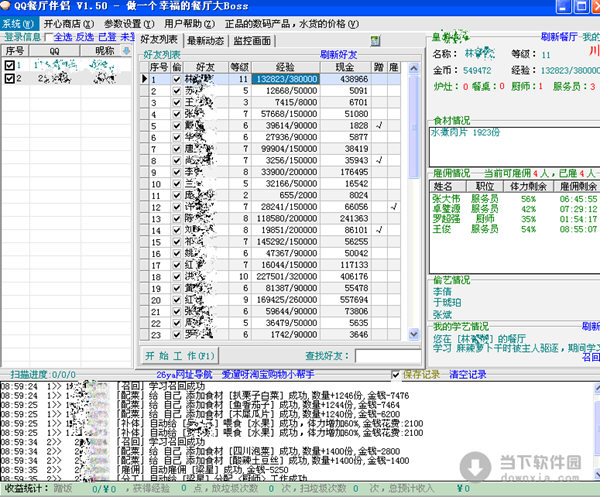Click 李倩 in the 偷艺情况 list
600x497 pixels.
point(442,292)
